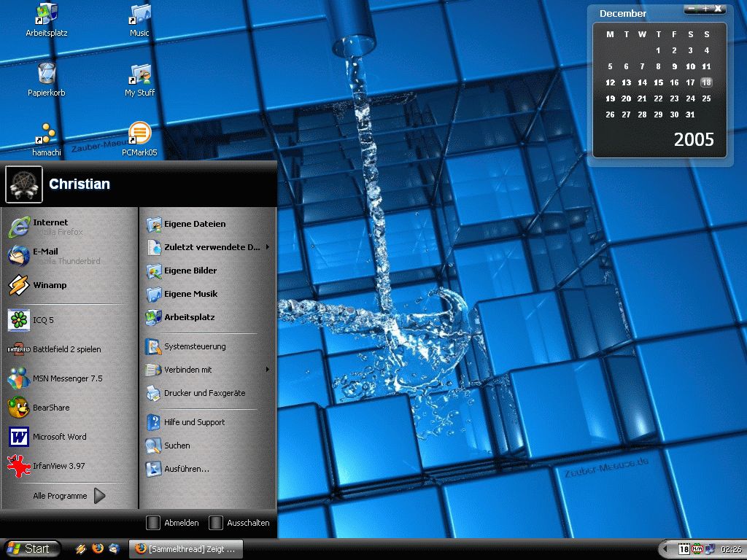The height and width of the screenshot is (560, 747).
Task: Start Battlefield 2 spielen
Action: click(66, 349)
